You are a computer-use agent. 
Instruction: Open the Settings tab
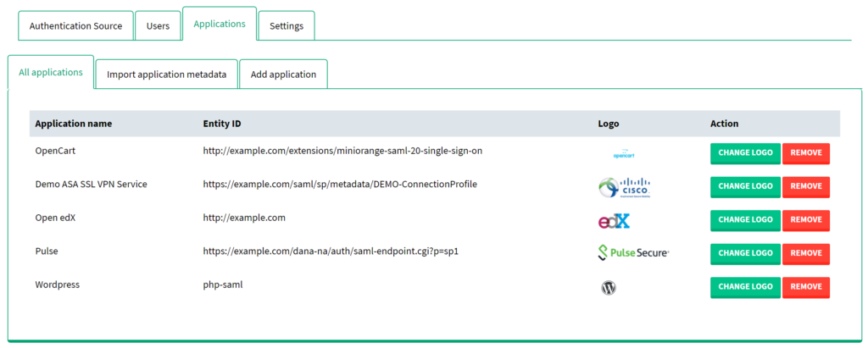[x=287, y=25]
